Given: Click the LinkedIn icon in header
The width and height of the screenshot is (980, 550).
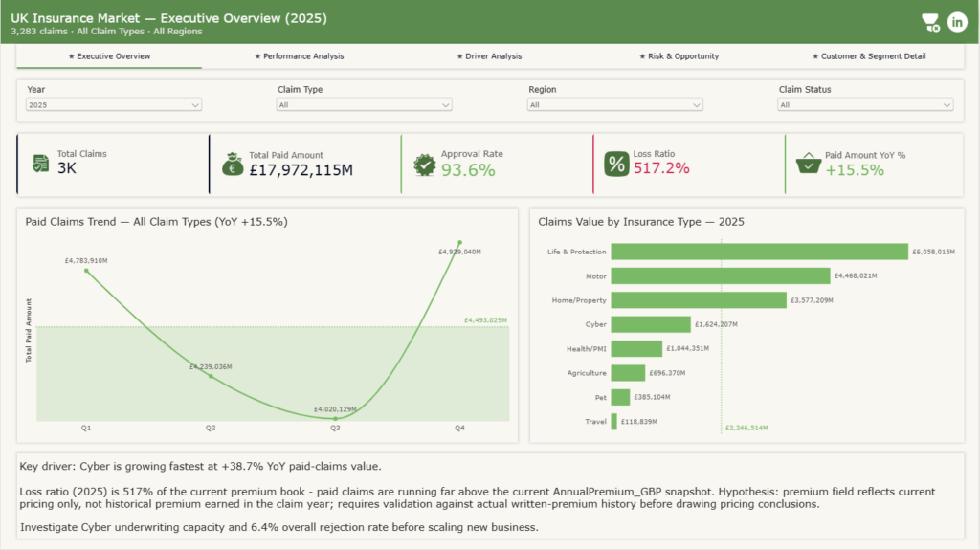Looking at the screenshot, I should click(x=957, y=22).
